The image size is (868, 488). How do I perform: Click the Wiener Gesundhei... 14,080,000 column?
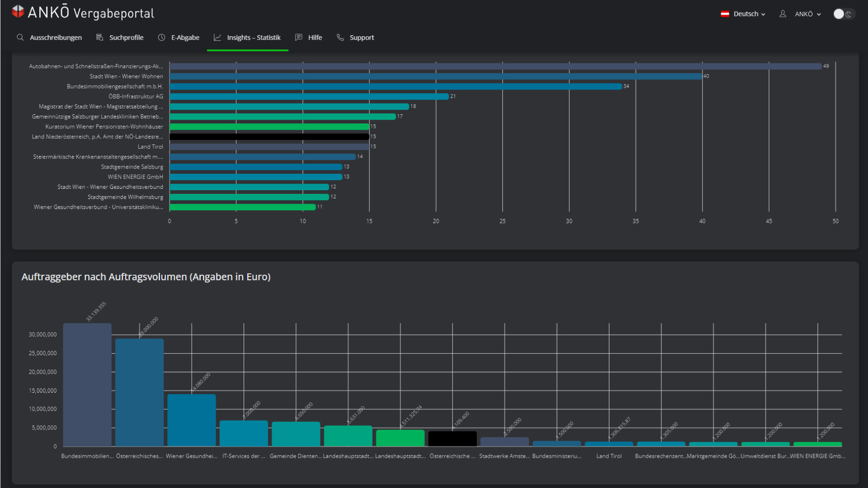[192, 420]
